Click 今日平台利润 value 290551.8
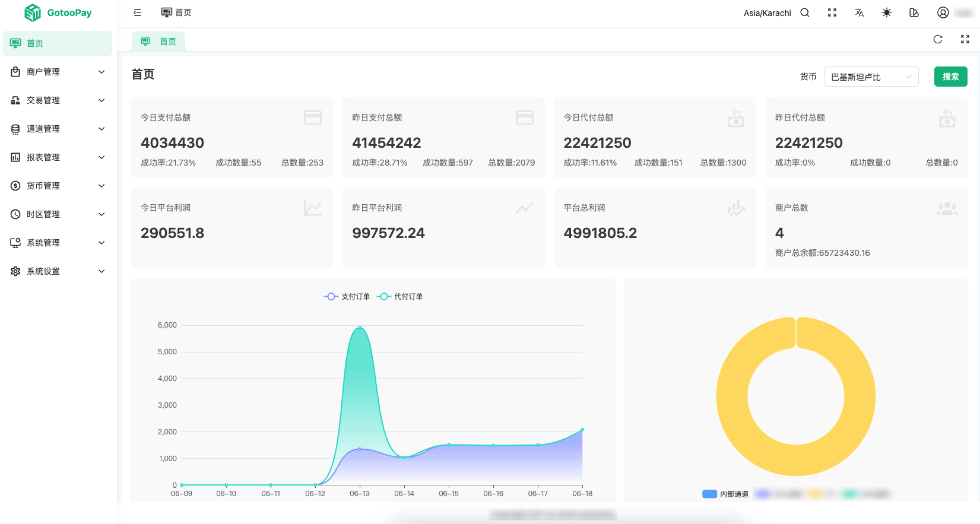The height and width of the screenshot is (524, 980). tap(172, 233)
